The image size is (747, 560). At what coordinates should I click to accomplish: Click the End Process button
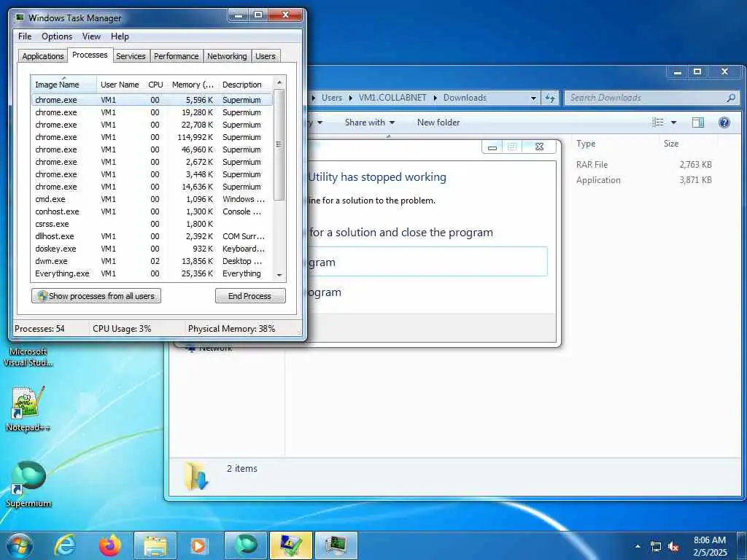(250, 296)
